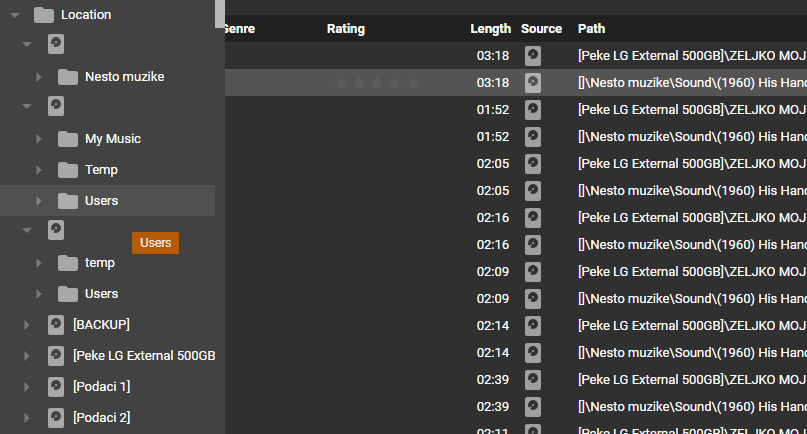This screenshot has height=434, width=807.
Task: Click the tree panel vertical scrollbar
Action: (x=220, y=13)
